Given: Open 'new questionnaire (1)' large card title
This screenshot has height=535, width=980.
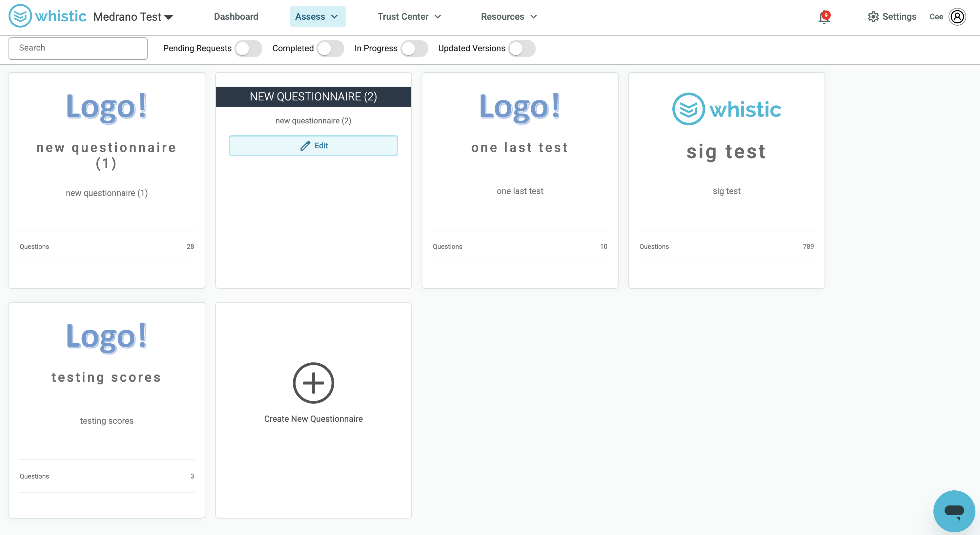Looking at the screenshot, I should pos(107,155).
